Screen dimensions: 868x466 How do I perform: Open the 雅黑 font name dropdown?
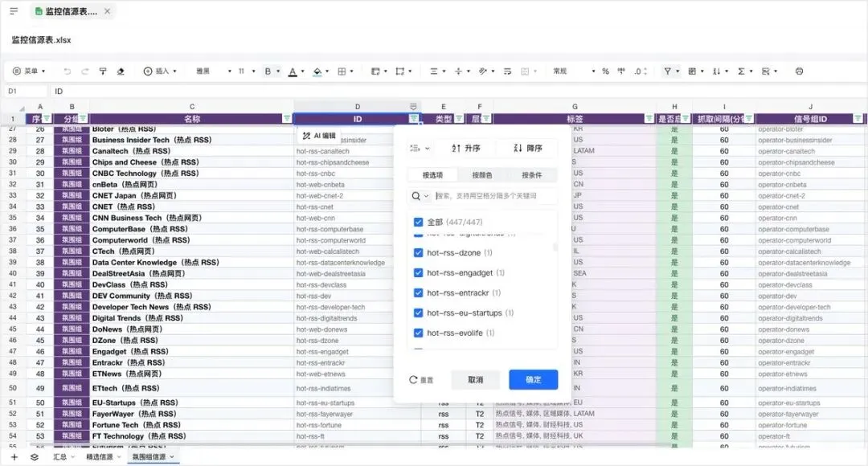(x=213, y=72)
